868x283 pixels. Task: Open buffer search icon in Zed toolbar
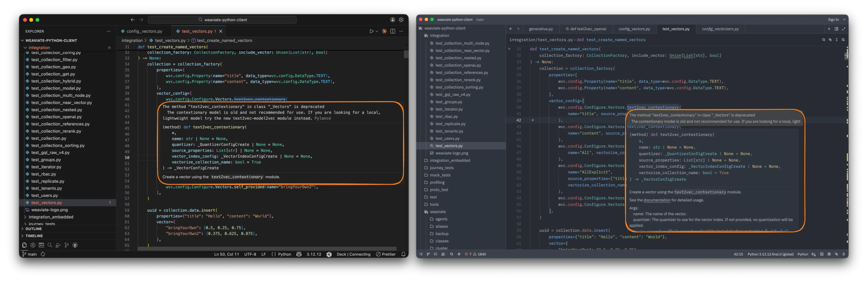pos(823,40)
